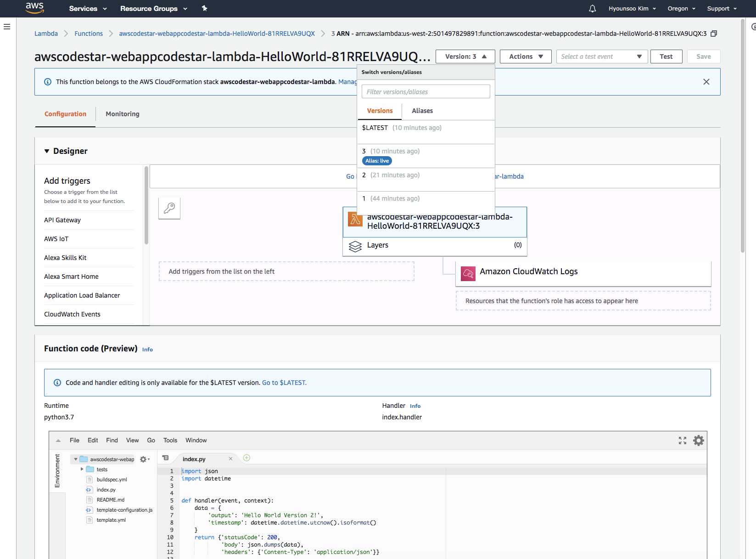Screen dimensions: 756x559
Task: Click the Layers stack icon
Action: tap(355, 246)
